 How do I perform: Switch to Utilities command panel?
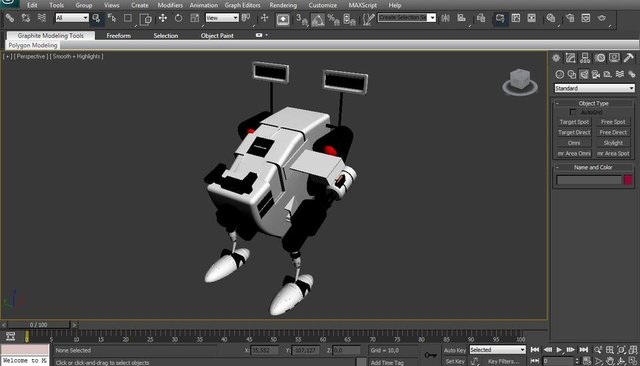(x=629, y=58)
